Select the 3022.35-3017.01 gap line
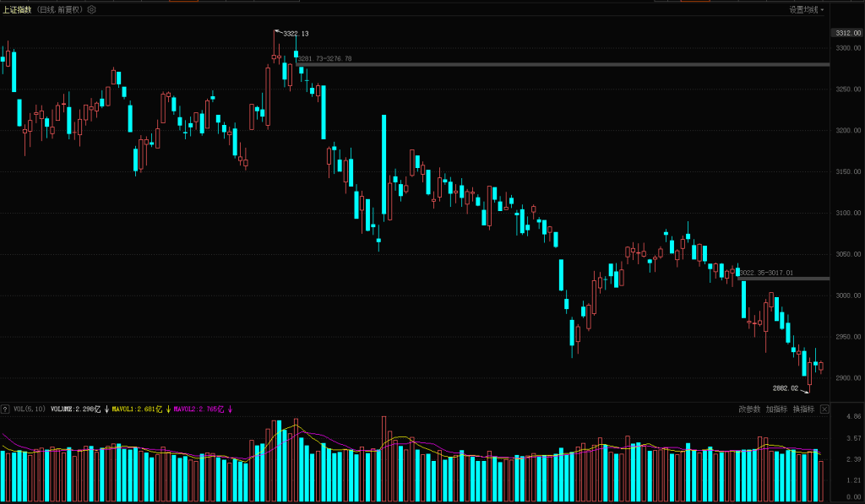The image size is (865, 504). tap(794, 278)
